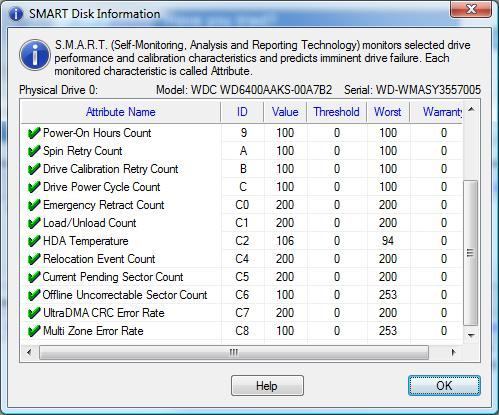Click HDA Temperature worst value 94
This screenshot has width=499, height=415.
(x=388, y=241)
